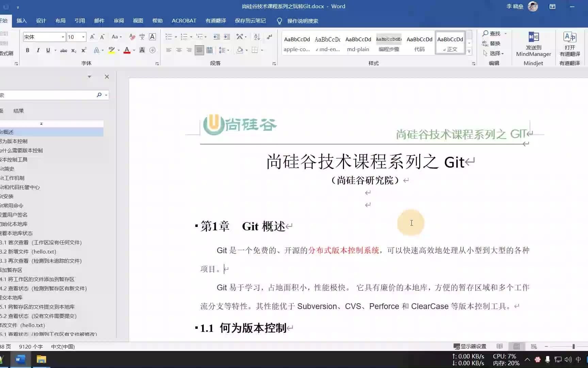This screenshot has width=588, height=368.
Task: Clear all formatting with eraser icon
Action: click(x=132, y=37)
